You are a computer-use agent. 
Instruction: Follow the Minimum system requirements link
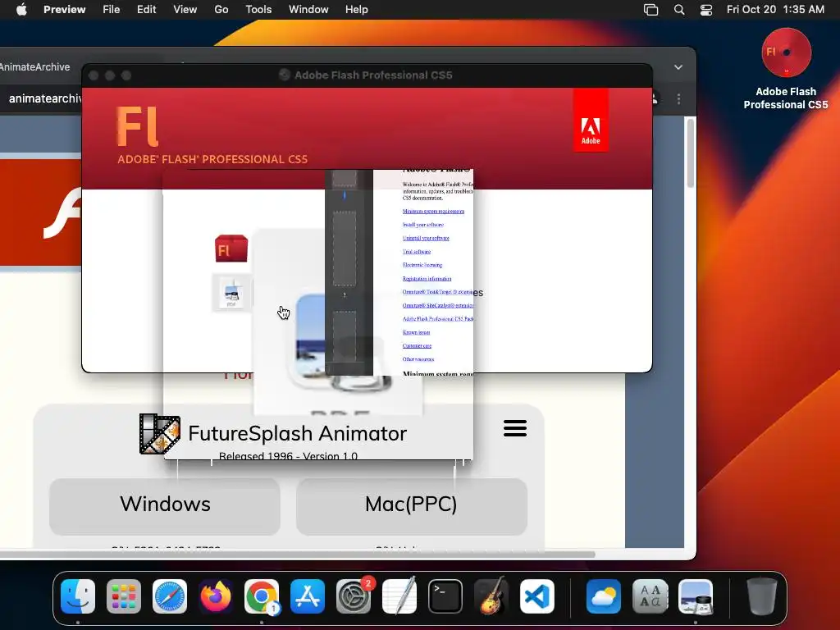coord(433,211)
